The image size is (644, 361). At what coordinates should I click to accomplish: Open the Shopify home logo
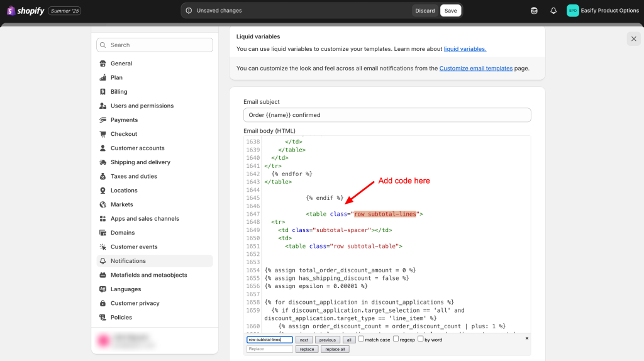[x=25, y=11]
